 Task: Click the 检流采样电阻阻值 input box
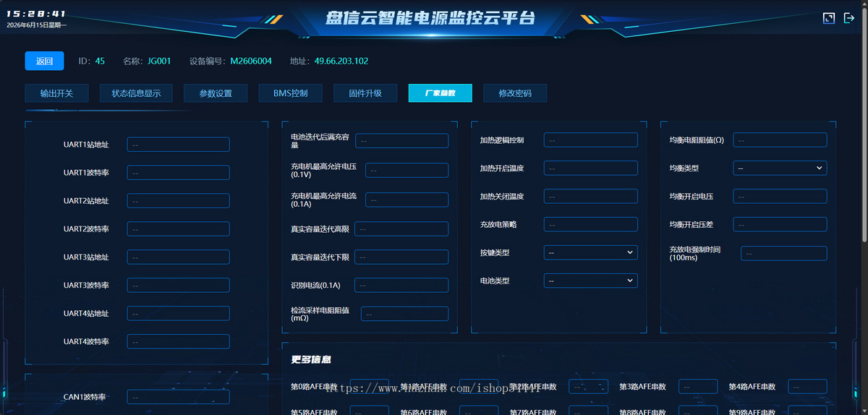(404, 314)
